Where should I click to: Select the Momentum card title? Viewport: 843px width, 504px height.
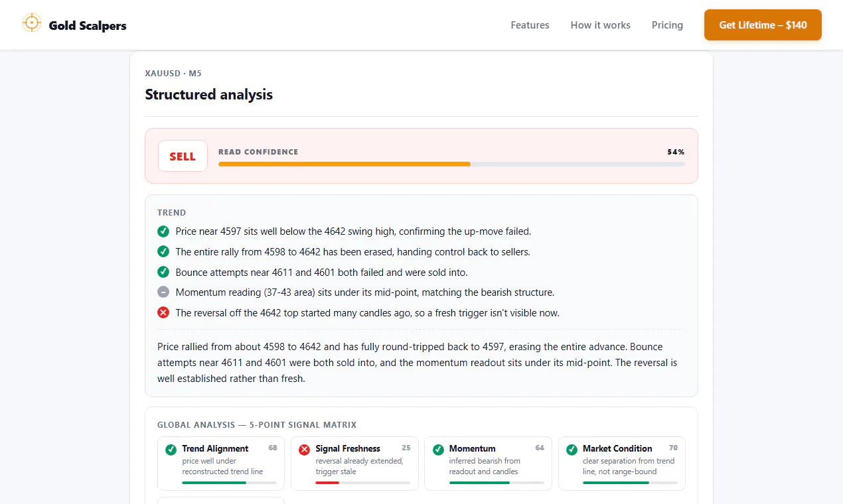pyautogui.click(x=473, y=449)
